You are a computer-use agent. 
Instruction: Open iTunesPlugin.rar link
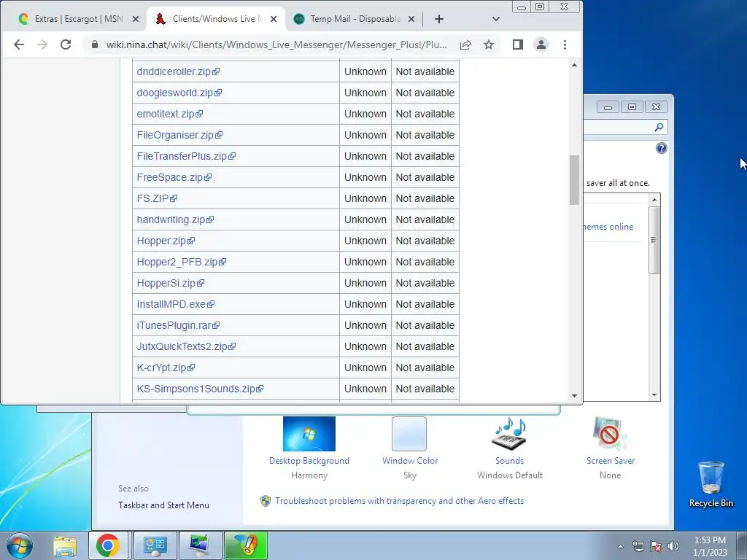coord(178,325)
